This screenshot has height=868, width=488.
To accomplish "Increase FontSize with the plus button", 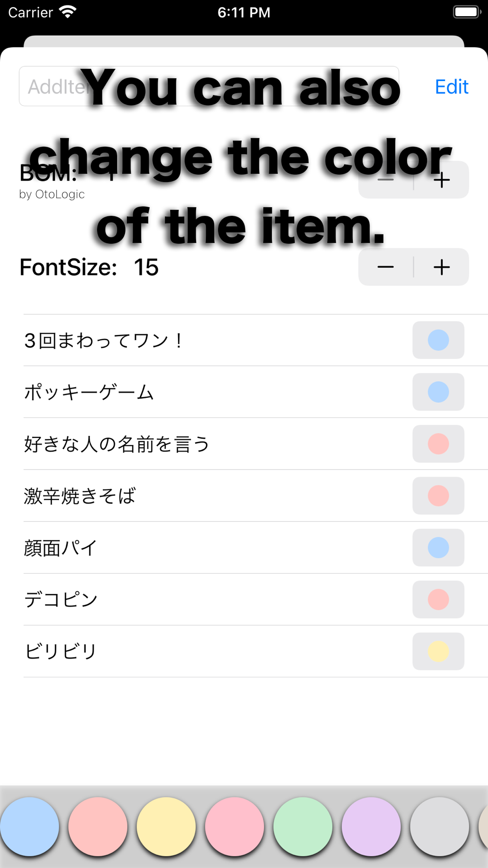I will [442, 267].
